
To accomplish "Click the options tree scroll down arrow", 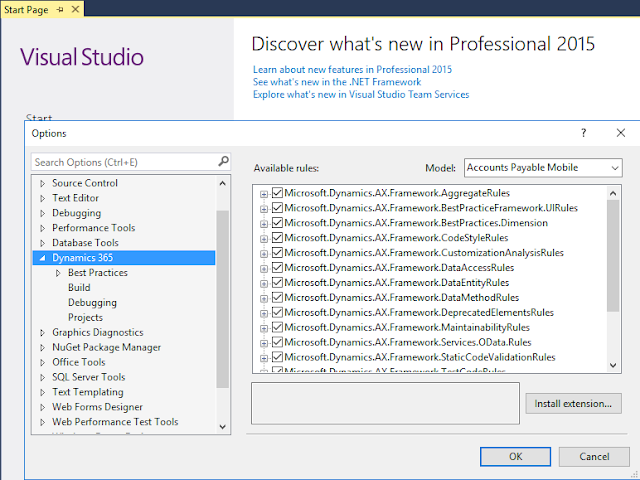I will [222, 427].
